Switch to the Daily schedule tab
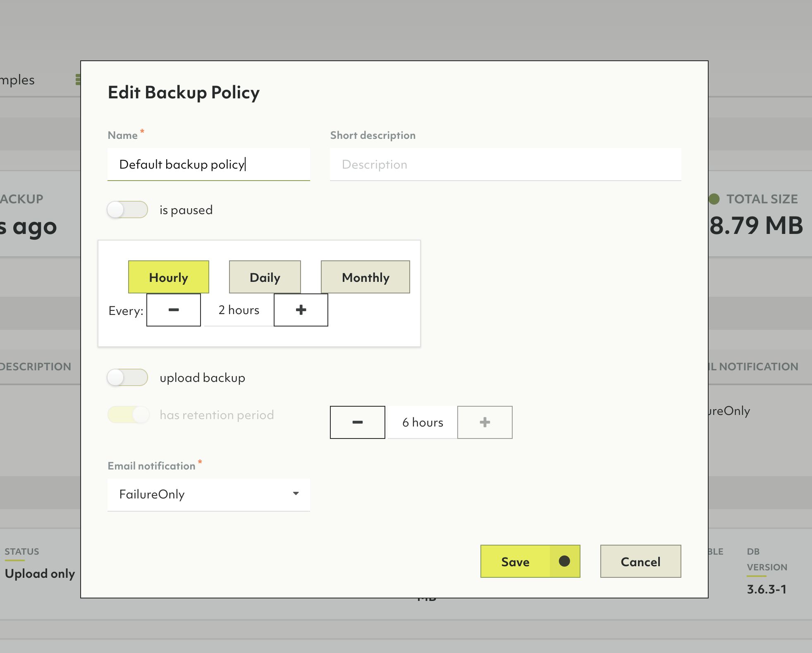The height and width of the screenshot is (653, 812). pyautogui.click(x=265, y=277)
